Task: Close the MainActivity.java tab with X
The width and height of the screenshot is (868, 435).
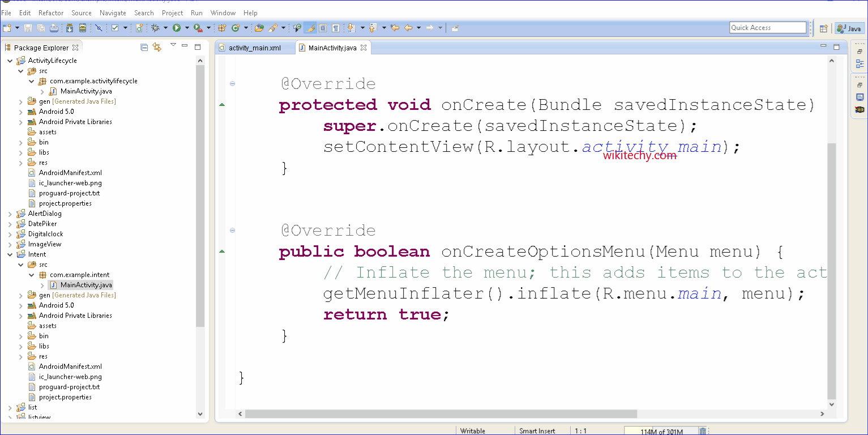Action: coord(364,48)
